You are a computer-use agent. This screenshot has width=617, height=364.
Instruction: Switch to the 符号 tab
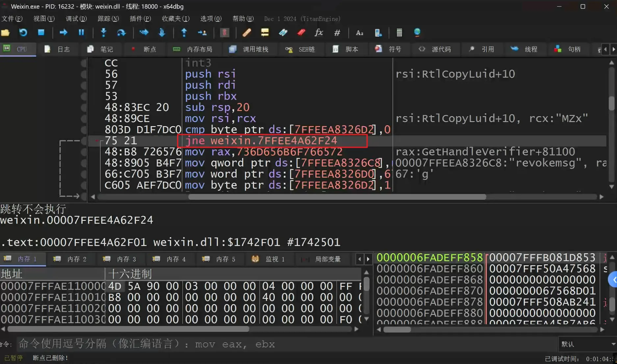[389, 49]
